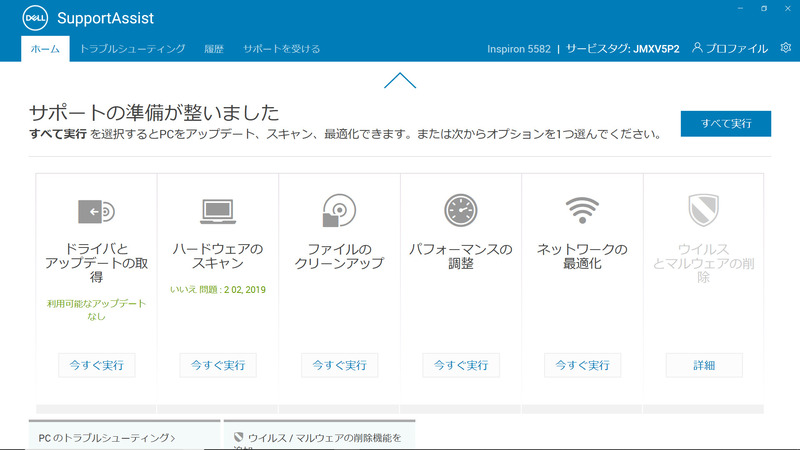The height and width of the screenshot is (450, 800).
Task: Click the network optimization Wi-Fi icon
Action: pos(582,210)
